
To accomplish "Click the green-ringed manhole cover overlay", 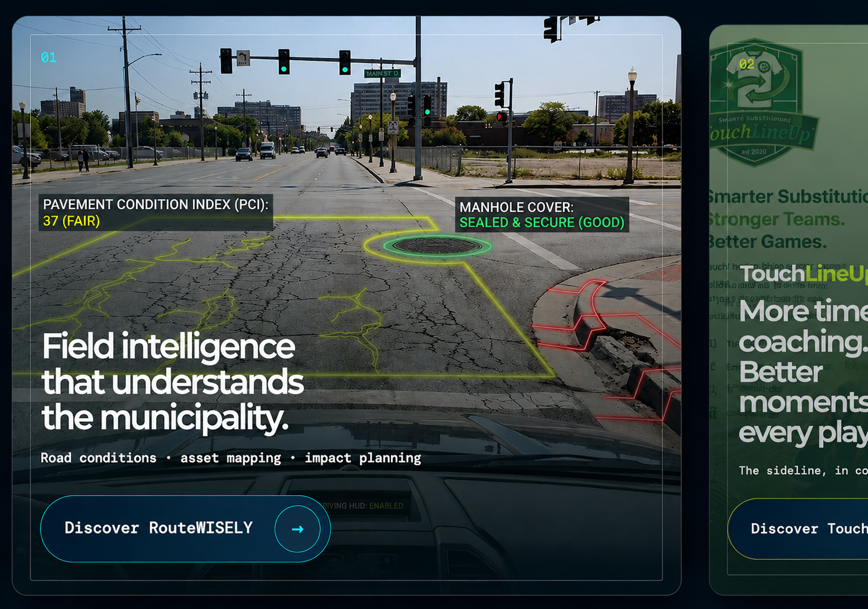I will tap(437, 246).
